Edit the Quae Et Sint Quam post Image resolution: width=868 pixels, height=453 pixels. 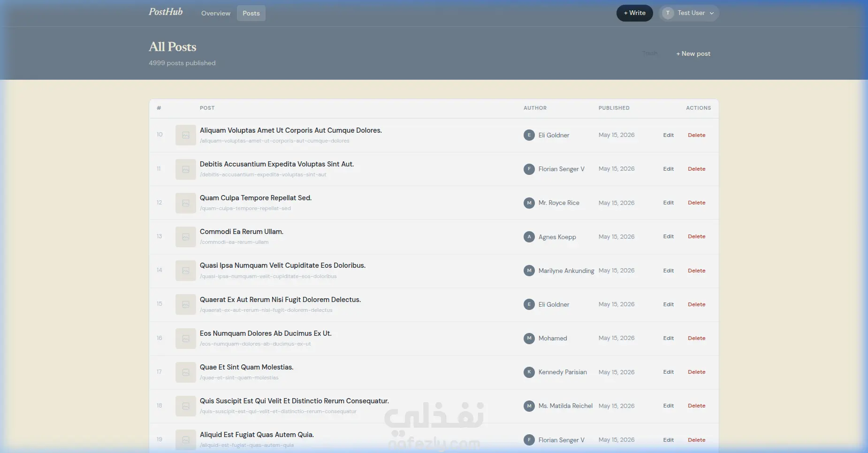[668, 372]
